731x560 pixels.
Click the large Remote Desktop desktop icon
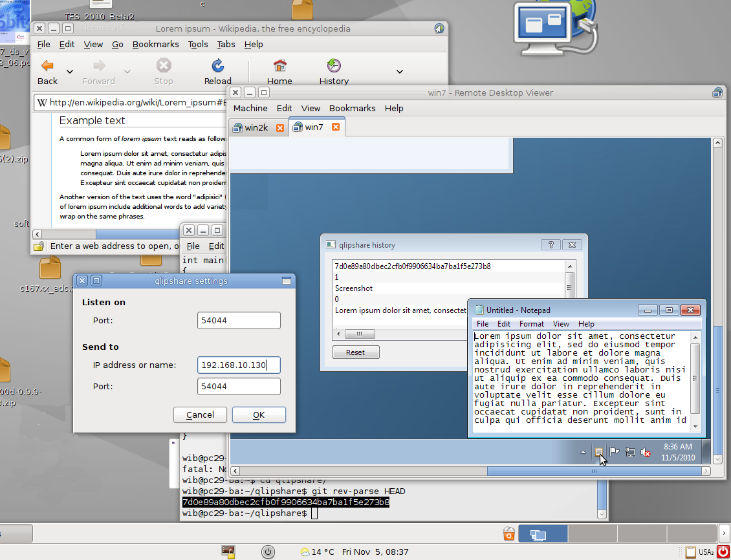point(556,29)
